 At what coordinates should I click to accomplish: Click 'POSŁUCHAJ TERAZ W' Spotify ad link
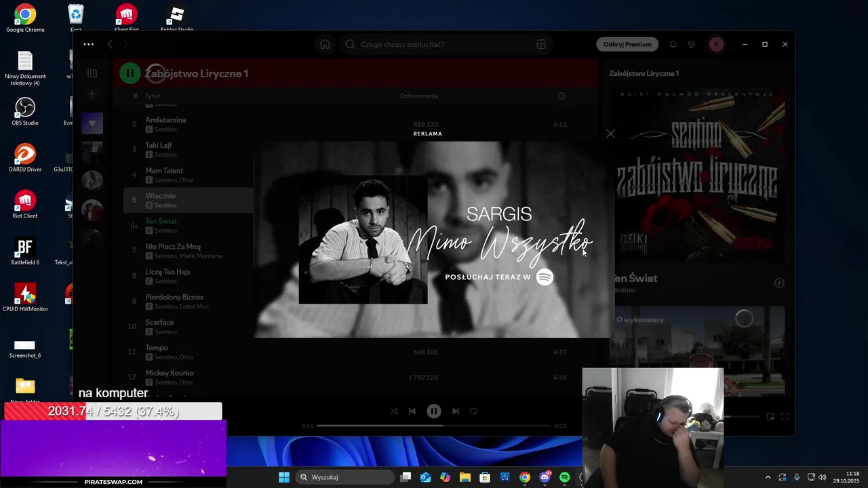pyautogui.click(x=499, y=277)
